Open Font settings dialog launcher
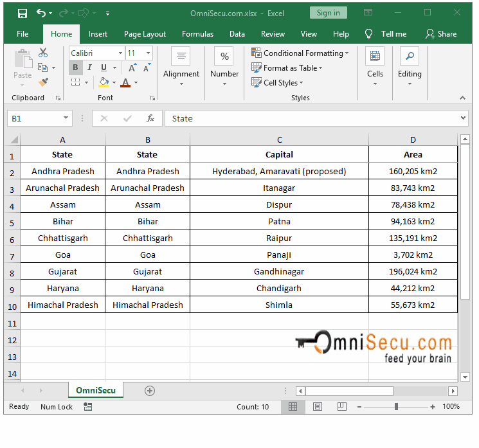This screenshot has height=448, width=479. tap(152, 98)
